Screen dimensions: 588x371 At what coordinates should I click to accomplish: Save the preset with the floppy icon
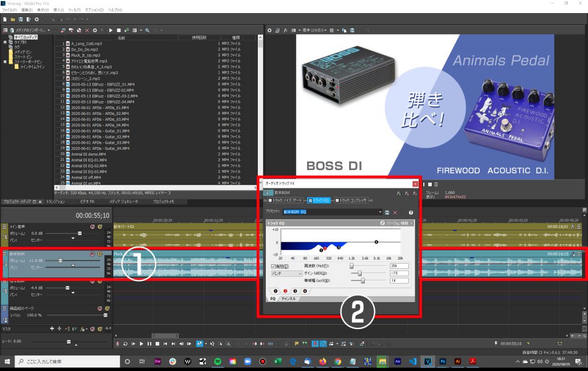387,212
